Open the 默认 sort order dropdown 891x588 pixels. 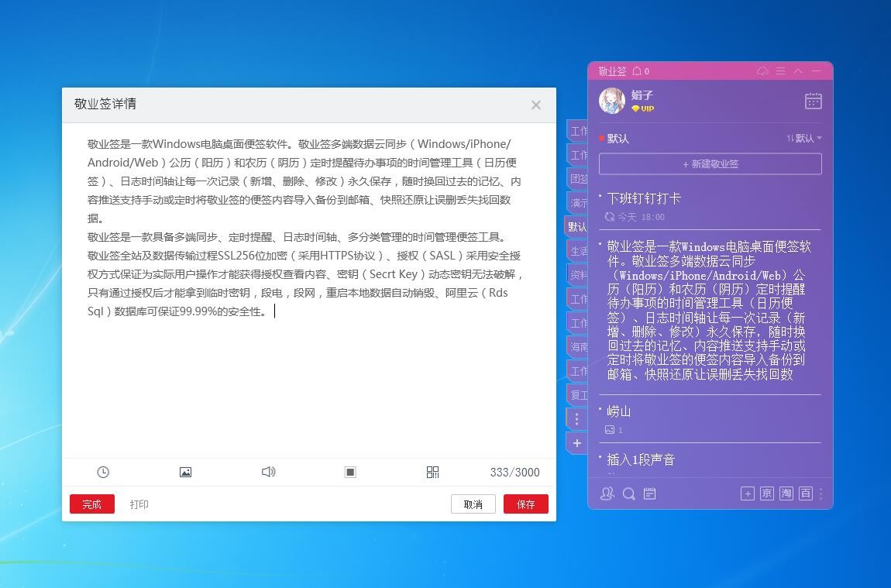pyautogui.click(x=804, y=138)
